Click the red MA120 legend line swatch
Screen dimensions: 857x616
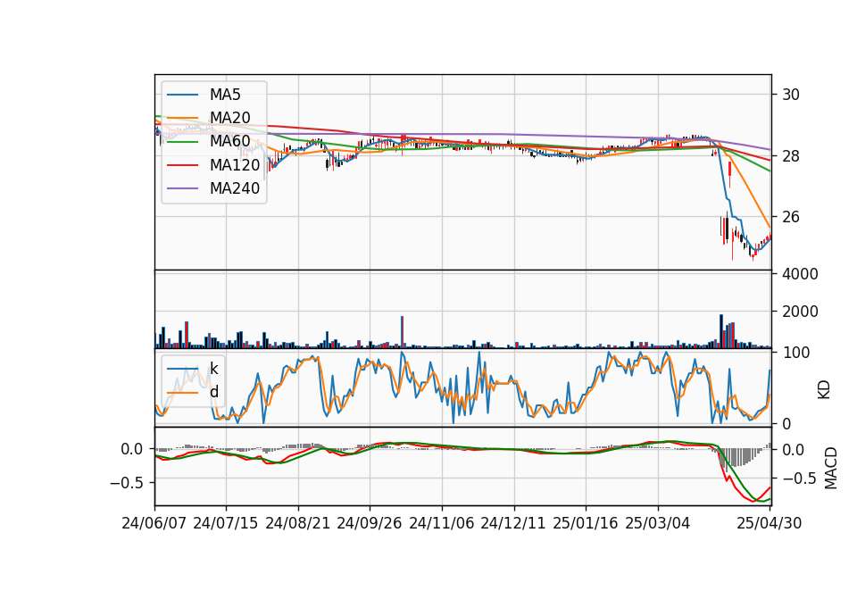pos(182,166)
